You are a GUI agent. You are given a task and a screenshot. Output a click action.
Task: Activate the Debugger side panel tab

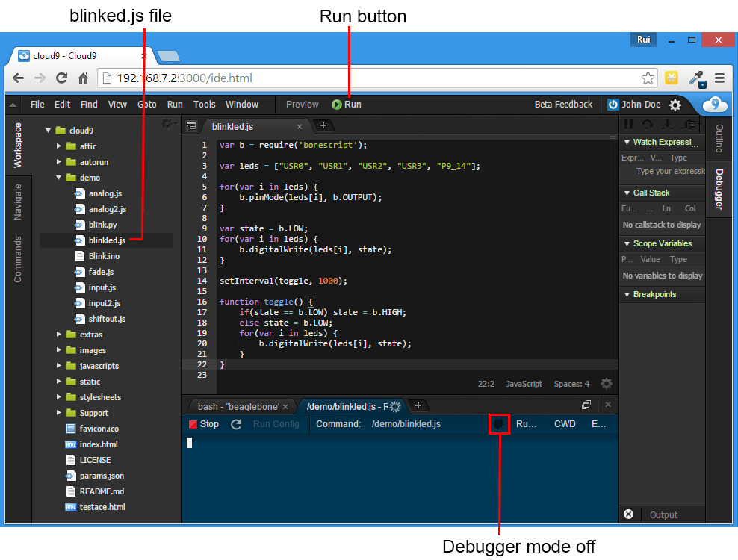pyautogui.click(x=719, y=188)
